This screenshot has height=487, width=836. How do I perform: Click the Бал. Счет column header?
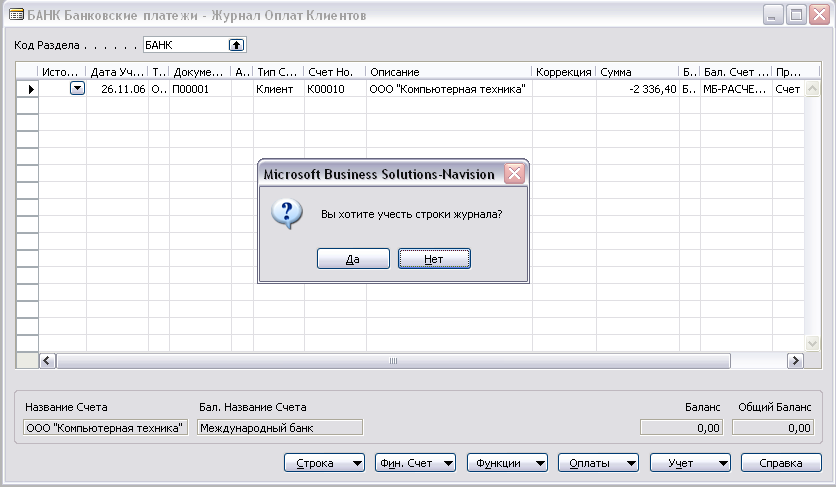tap(736, 72)
